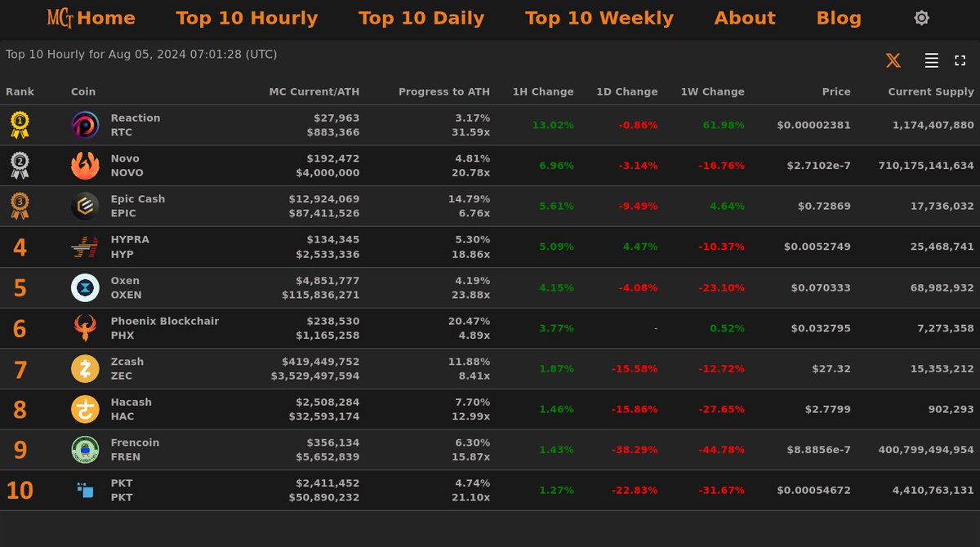The width and height of the screenshot is (980, 547).
Task: Sort by the Rank column header
Action: point(20,92)
